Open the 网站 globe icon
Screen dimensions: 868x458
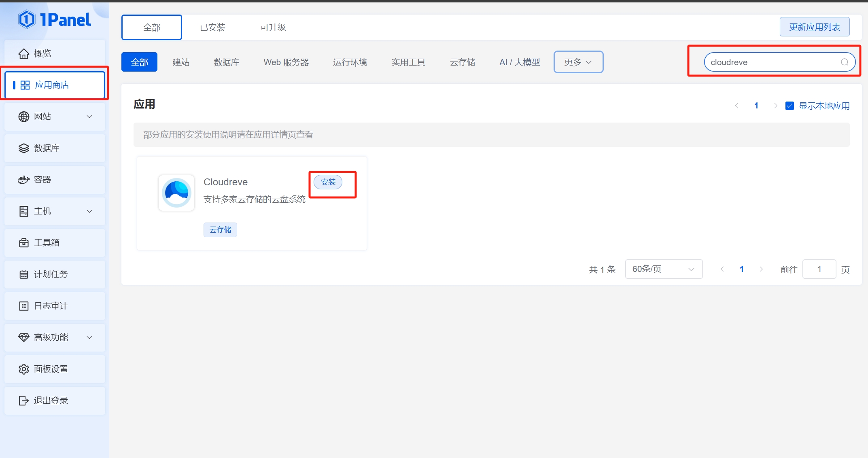click(24, 117)
